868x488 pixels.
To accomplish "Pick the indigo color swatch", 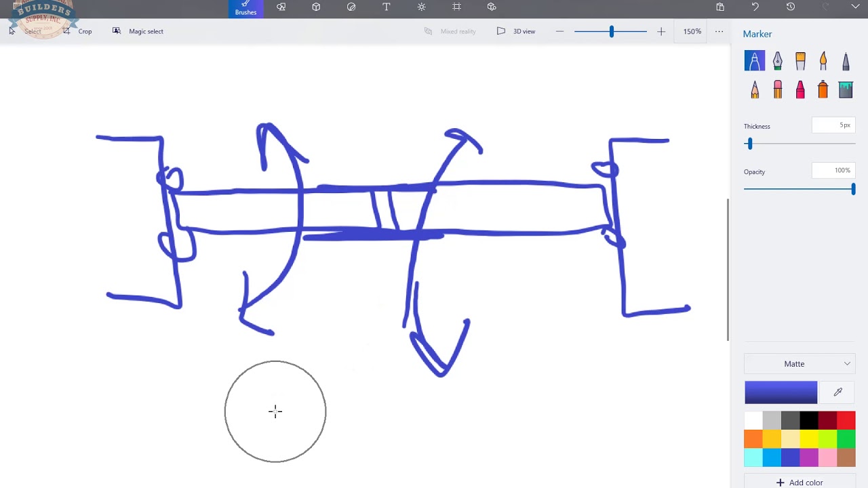I will click(x=791, y=457).
